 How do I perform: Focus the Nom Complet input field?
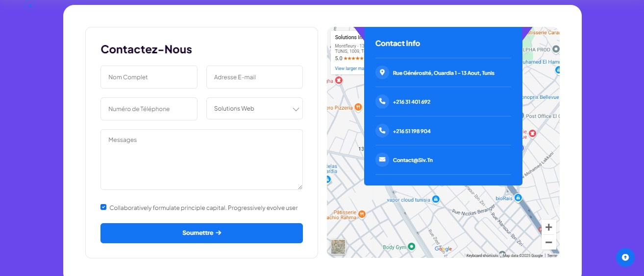pyautogui.click(x=149, y=77)
